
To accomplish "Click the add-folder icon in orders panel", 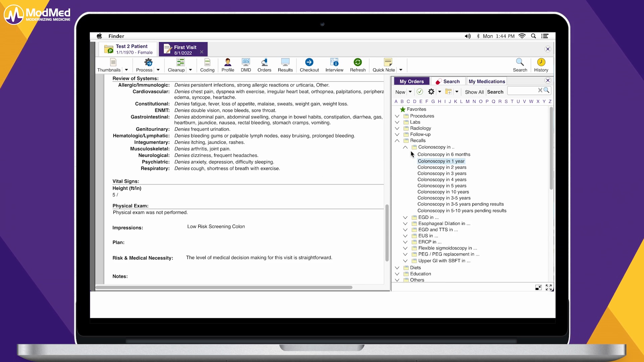I will (x=448, y=92).
